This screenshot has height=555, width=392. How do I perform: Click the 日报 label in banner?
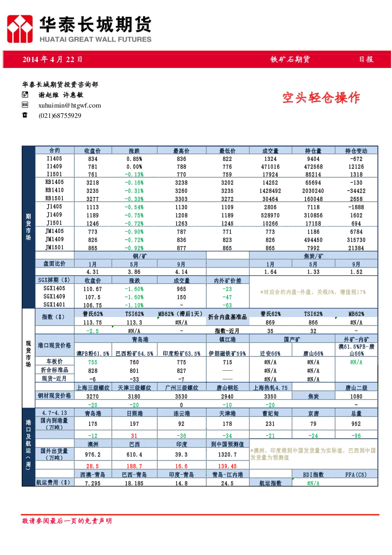(366, 59)
